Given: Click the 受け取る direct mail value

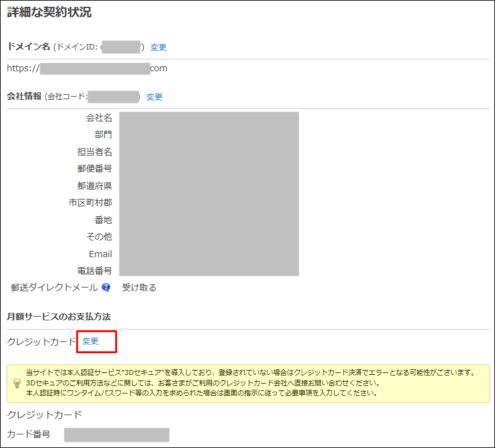Looking at the screenshot, I should [139, 288].
